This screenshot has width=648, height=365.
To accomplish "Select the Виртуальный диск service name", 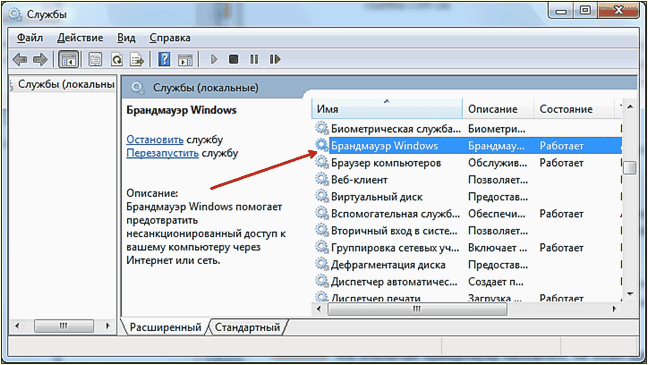I will (376, 196).
